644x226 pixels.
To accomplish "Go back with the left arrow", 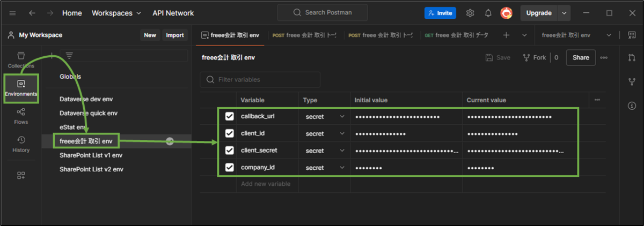I will pos(32,13).
